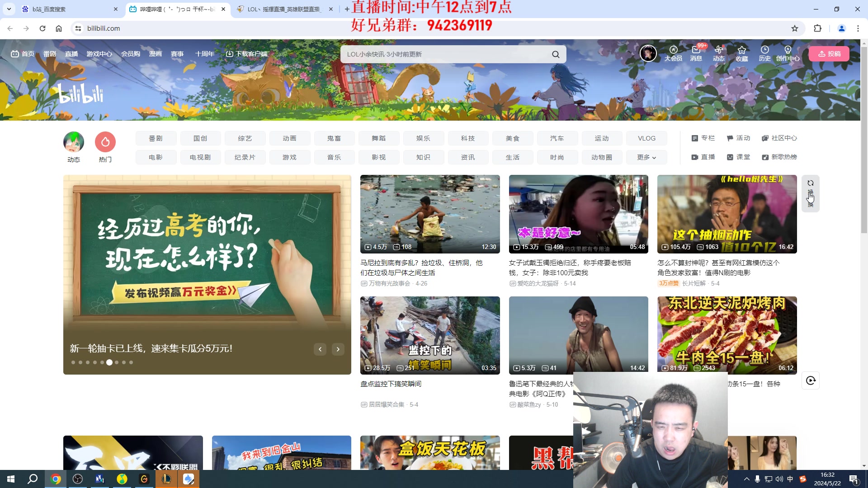868x488 pixels.
Task: Open the 消息 (messages) panel icon
Action: click(x=696, y=53)
